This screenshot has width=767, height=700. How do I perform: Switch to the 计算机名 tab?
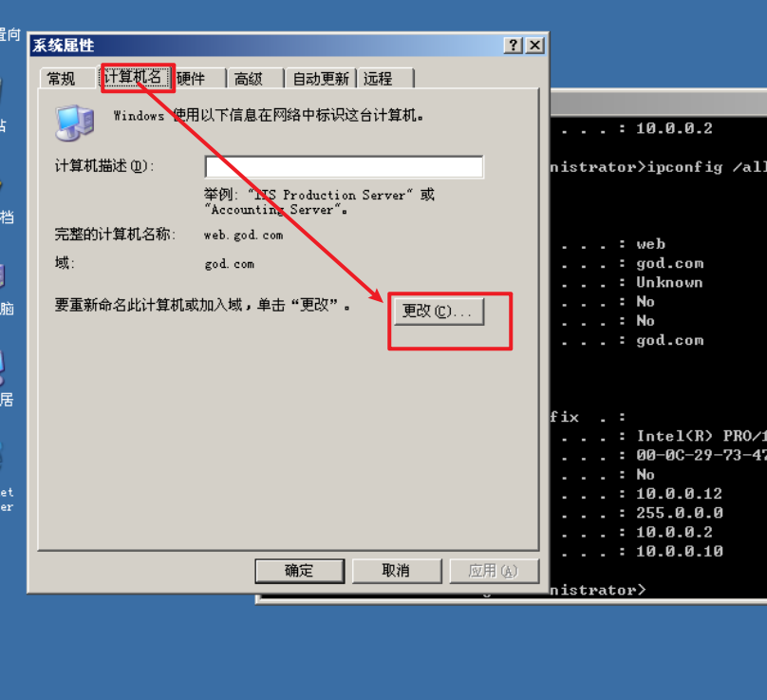tap(133, 77)
